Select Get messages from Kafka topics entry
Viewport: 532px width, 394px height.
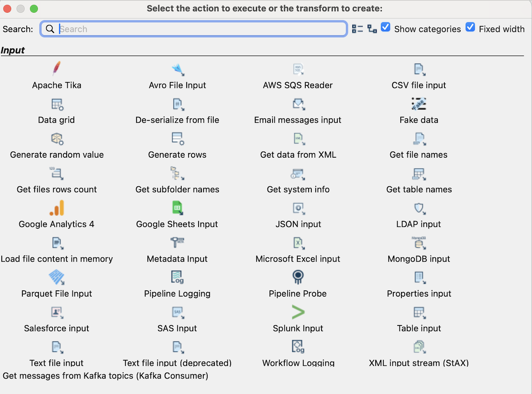(106, 376)
